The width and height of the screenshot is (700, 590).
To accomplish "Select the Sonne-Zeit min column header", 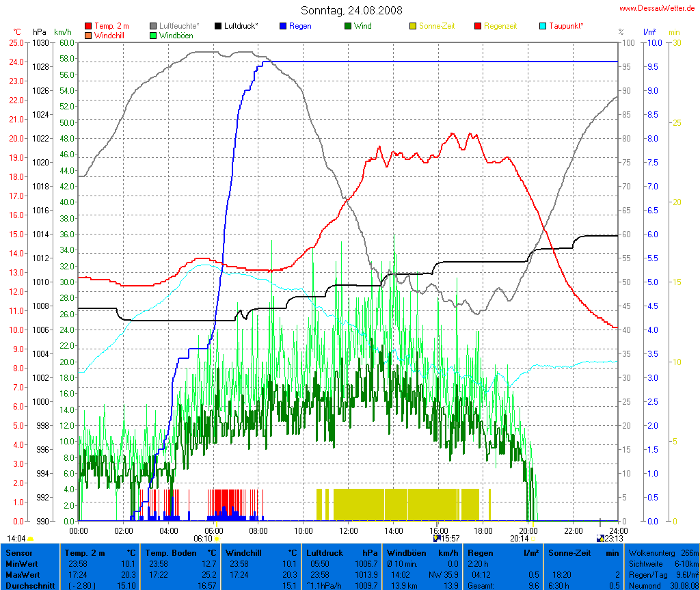I will (584, 552).
